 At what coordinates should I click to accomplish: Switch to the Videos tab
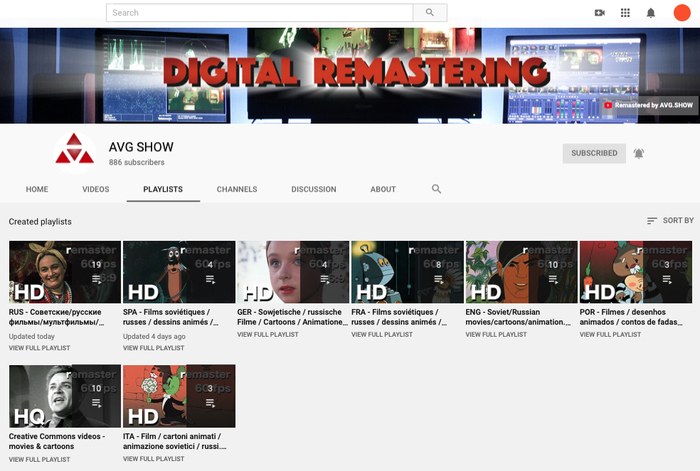96,189
